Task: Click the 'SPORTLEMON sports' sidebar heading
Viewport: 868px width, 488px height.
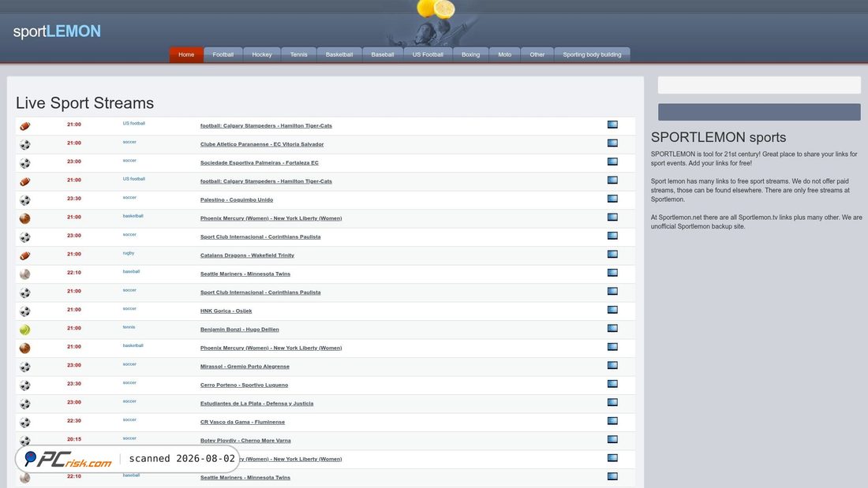Action: [x=719, y=137]
